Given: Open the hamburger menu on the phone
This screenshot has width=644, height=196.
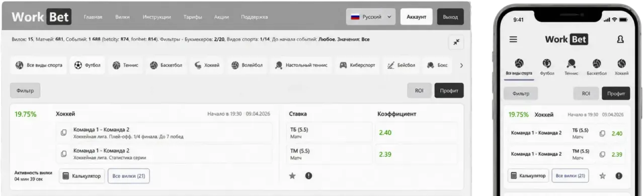Looking at the screenshot, I should pos(513,39).
